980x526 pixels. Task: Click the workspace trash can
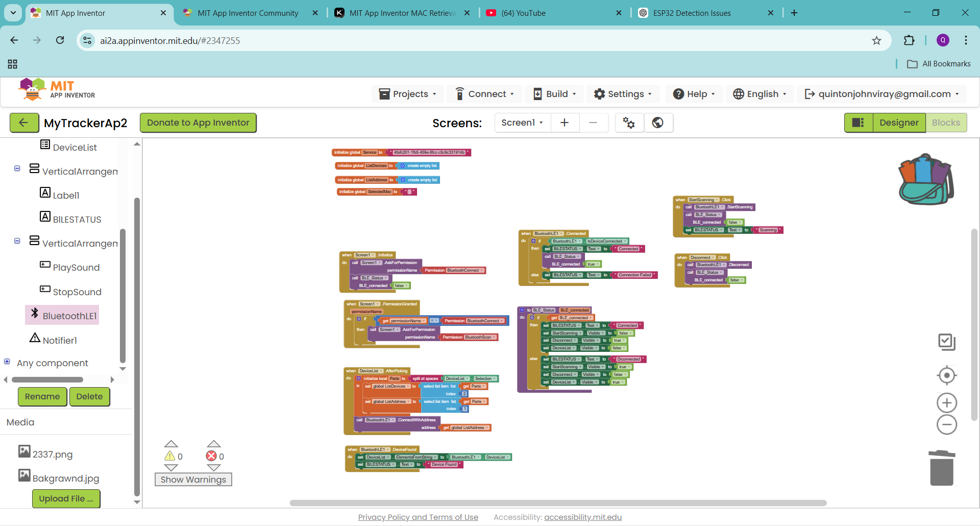click(942, 468)
